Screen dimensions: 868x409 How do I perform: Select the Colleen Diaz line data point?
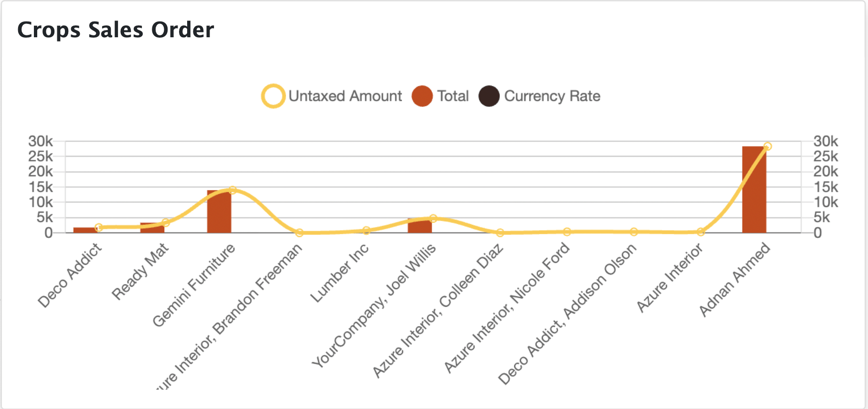click(x=500, y=233)
